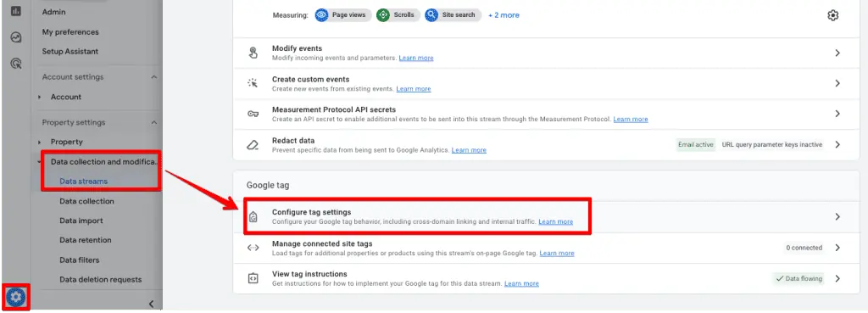Viewport: 868px width, 313px height.
Task: Click Learn more under Configure tag settings
Action: (x=556, y=221)
